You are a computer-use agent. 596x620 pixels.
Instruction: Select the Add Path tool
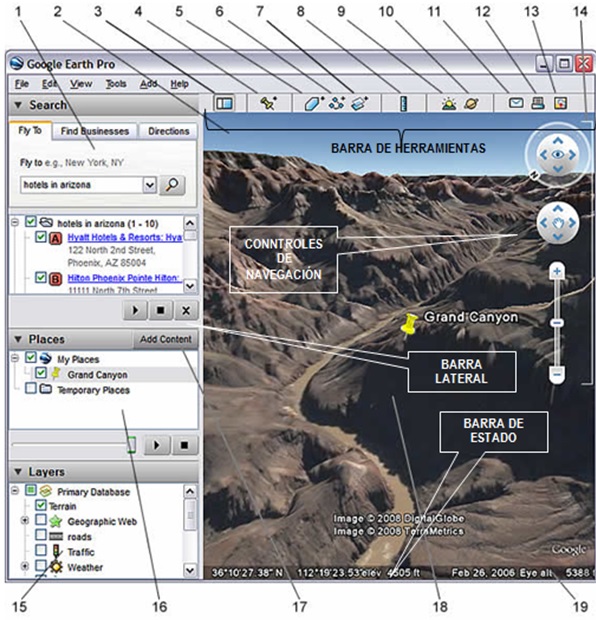click(x=337, y=104)
